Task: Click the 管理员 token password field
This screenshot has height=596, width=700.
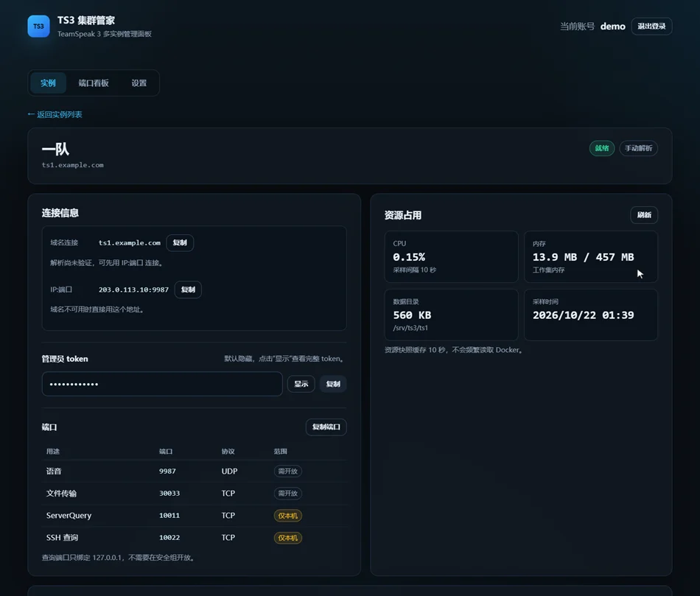Action: [162, 384]
